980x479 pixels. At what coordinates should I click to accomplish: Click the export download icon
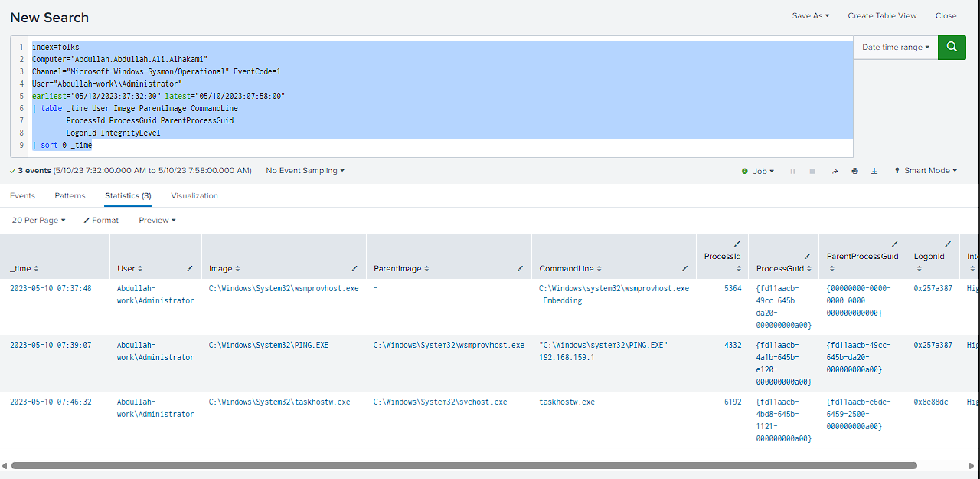[x=874, y=171]
